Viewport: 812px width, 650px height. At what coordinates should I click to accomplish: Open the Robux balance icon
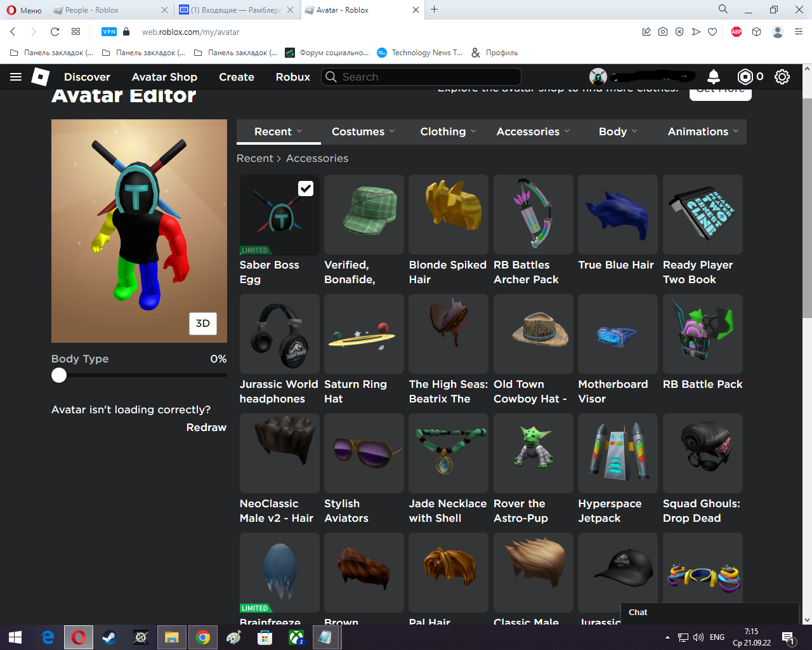[745, 77]
